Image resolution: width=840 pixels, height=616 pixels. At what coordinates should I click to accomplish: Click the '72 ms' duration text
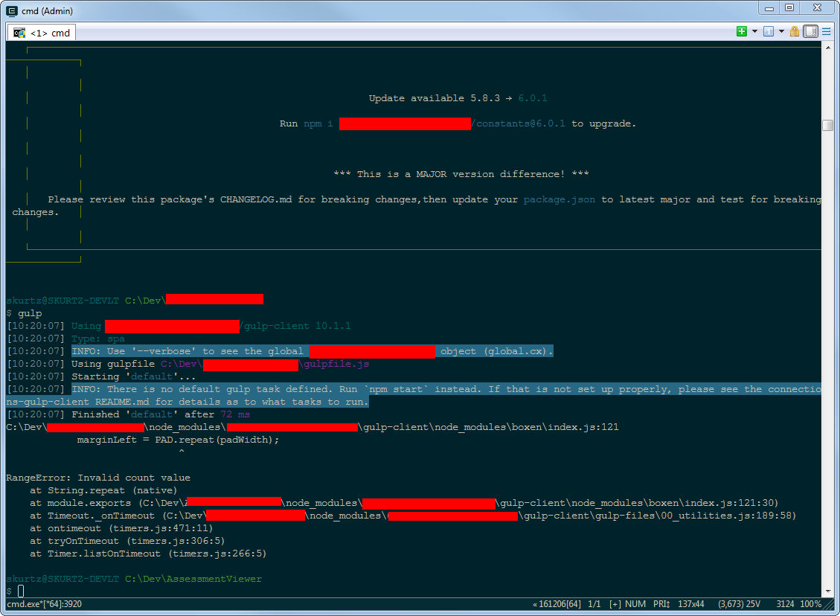235,414
